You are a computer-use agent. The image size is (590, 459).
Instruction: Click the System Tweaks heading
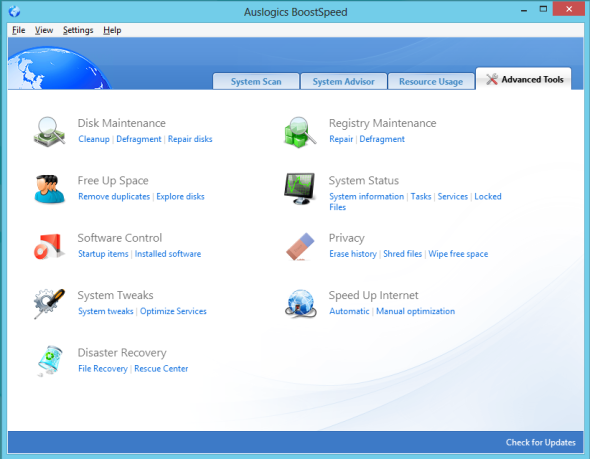(x=115, y=295)
